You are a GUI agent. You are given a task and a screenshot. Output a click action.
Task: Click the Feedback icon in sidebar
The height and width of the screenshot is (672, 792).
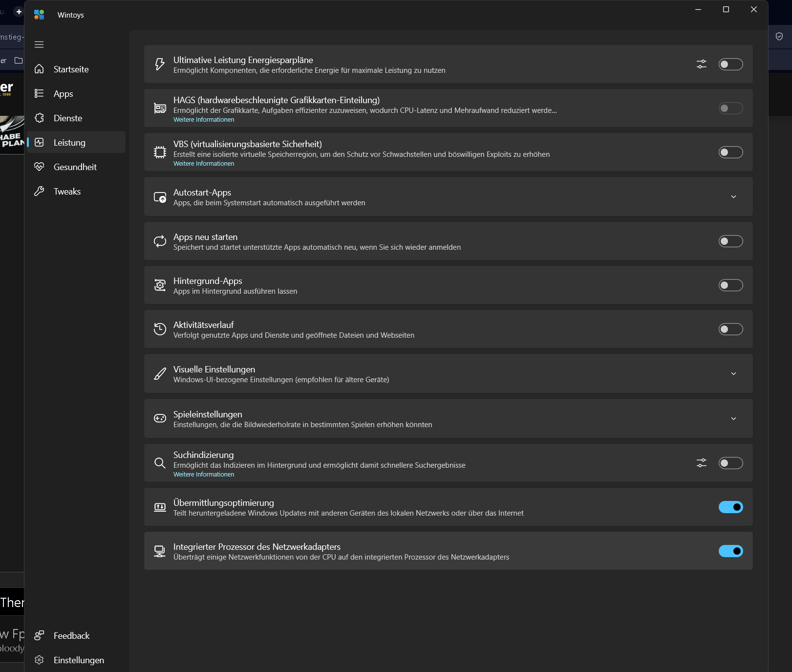39,635
